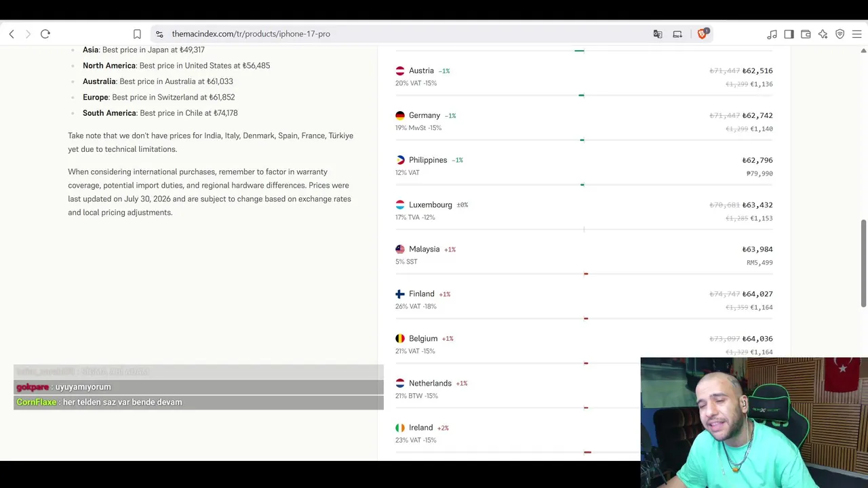
Task: Click the '17% TVA -12%' tax note
Action: (415, 218)
